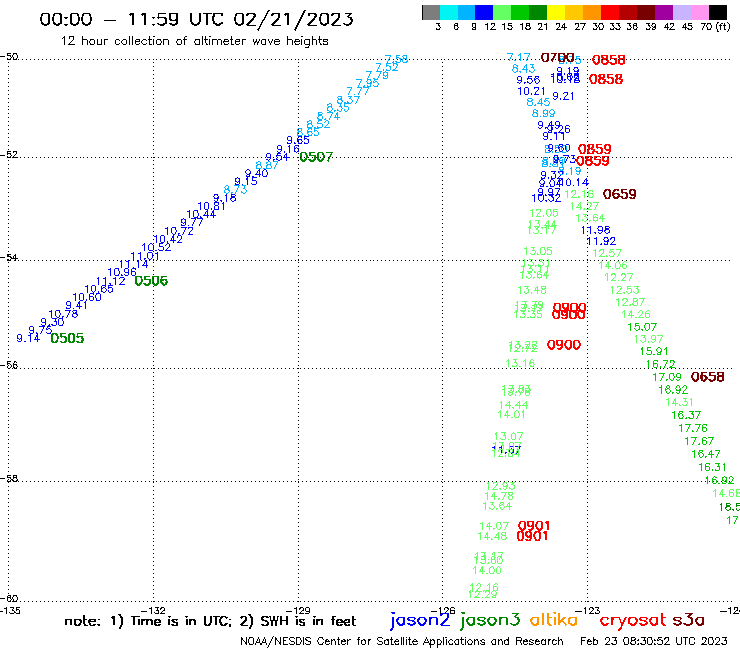Click the 15.07 wave height value

[x=642, y=327]
